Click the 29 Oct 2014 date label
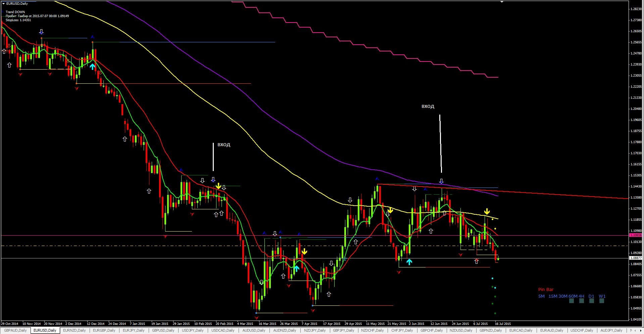644x334 pixels. point(10,324)
